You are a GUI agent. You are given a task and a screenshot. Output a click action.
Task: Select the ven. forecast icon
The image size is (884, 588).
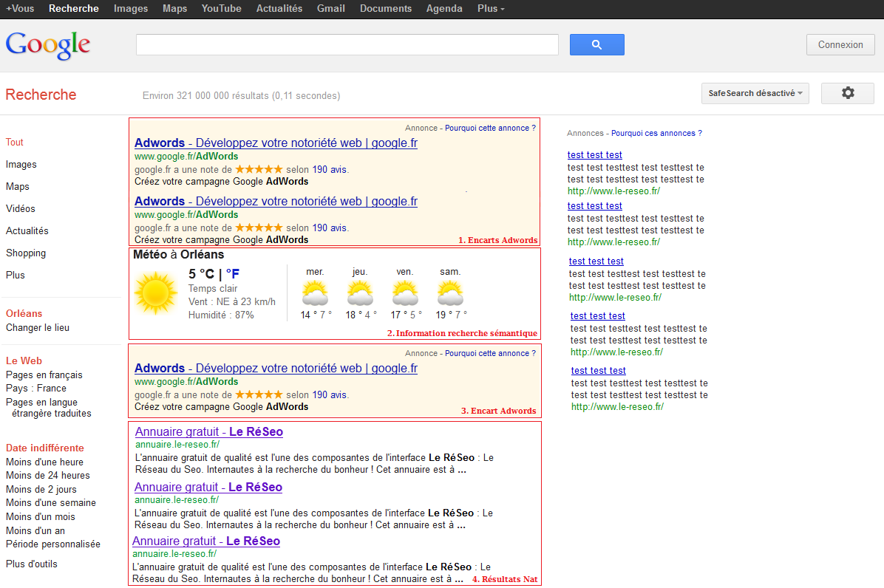click(405, 293)
